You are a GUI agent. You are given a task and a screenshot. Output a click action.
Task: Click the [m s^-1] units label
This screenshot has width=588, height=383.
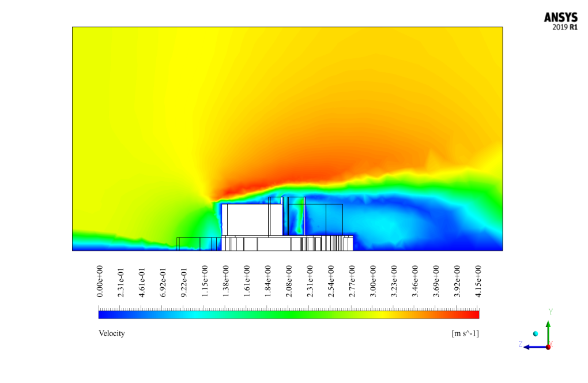[465, 333]
